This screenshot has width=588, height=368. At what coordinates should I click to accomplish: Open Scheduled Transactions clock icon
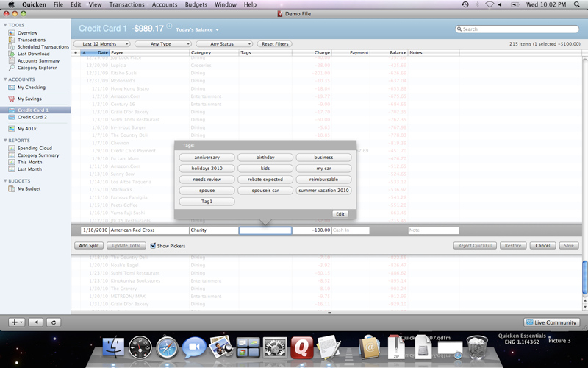[x=12, y=47]
